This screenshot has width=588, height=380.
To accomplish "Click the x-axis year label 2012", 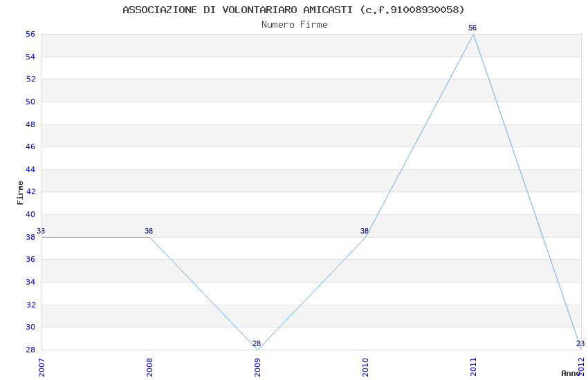I will [x=581, y=368].
